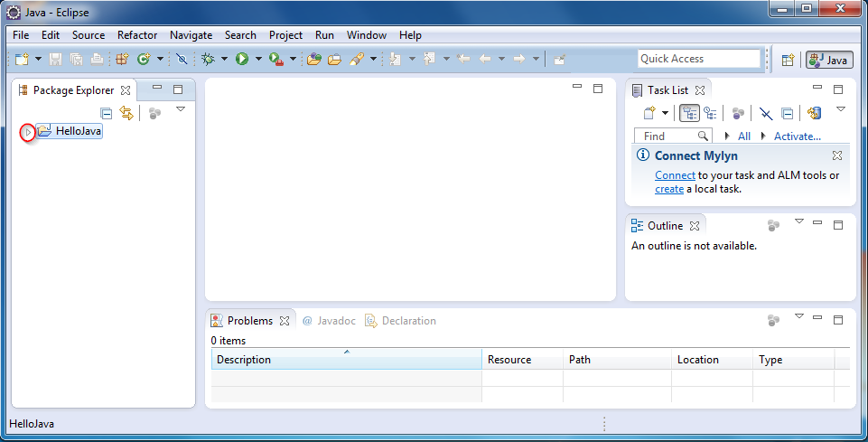Click Synchronize Changed icon in Task List
The height and width of the screenshot is (442, 868).
pos(815,113)
